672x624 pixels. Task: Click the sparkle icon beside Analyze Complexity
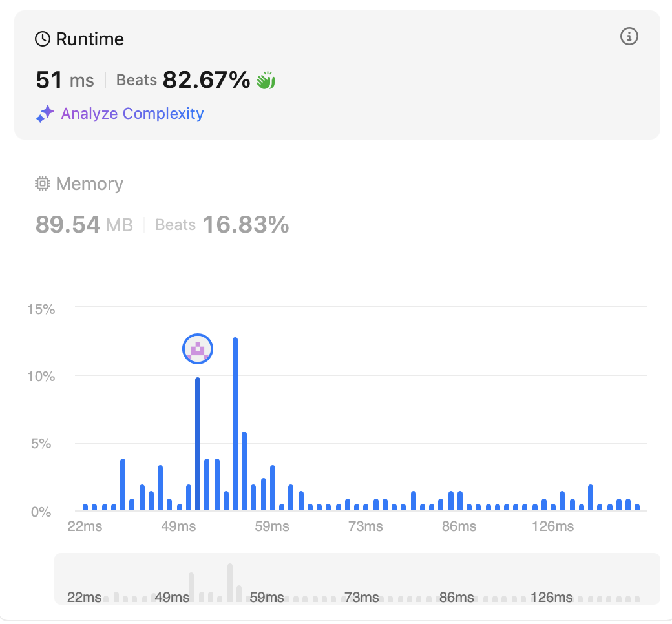45,114
